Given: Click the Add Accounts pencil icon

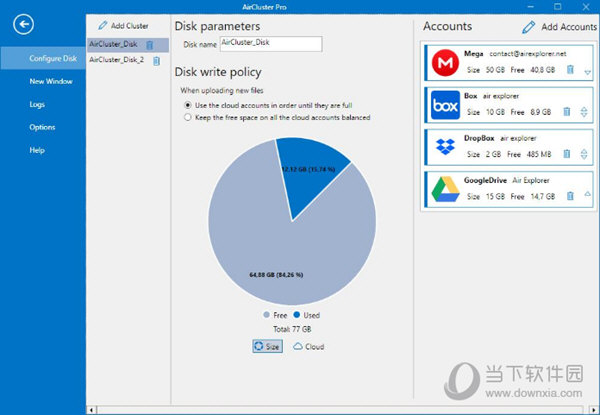Looking at the screenshot, I should [x=528, y=27].
